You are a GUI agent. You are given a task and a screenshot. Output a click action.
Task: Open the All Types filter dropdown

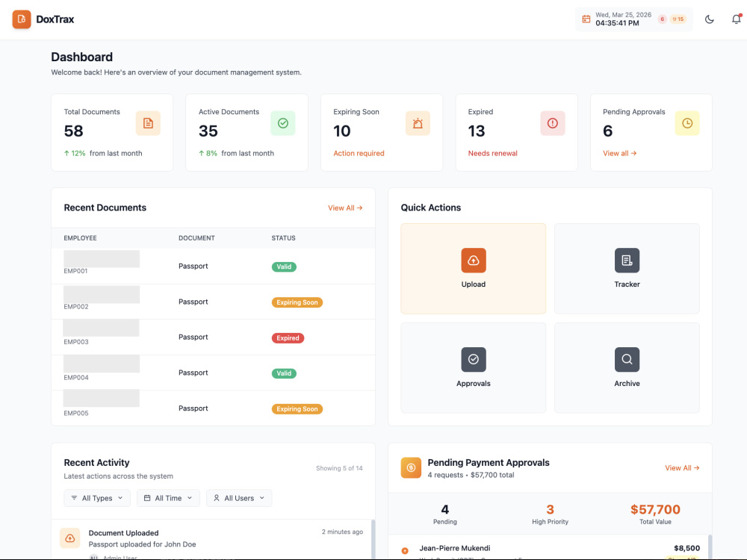point(97,498)
